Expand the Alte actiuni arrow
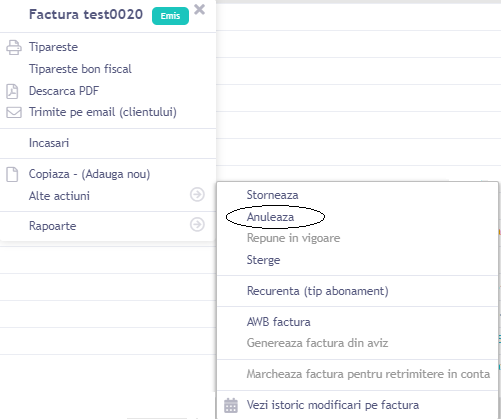This screenshot has width=501, height=419. pyautogui.click(x=197, y=194)
